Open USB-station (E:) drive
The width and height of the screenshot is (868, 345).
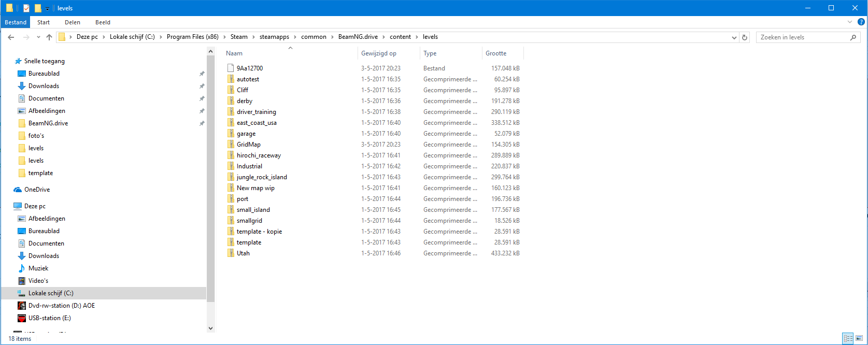pos(50,318)
